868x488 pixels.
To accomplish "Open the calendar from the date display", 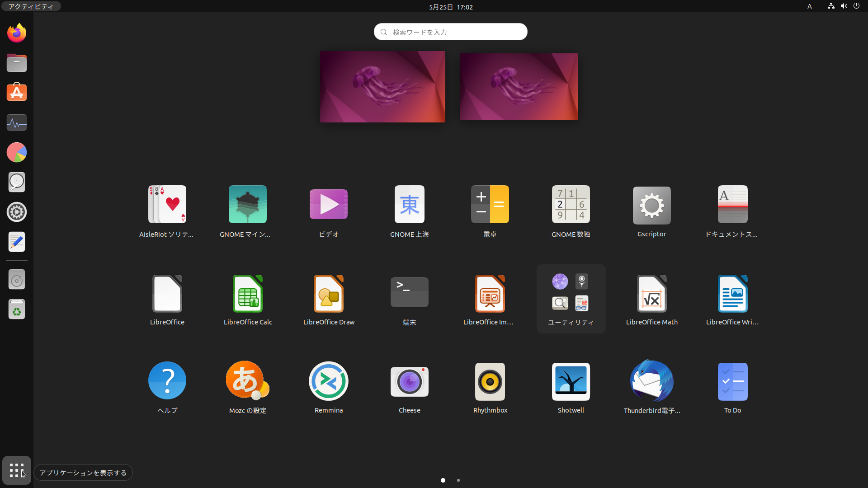I will 451,7.
